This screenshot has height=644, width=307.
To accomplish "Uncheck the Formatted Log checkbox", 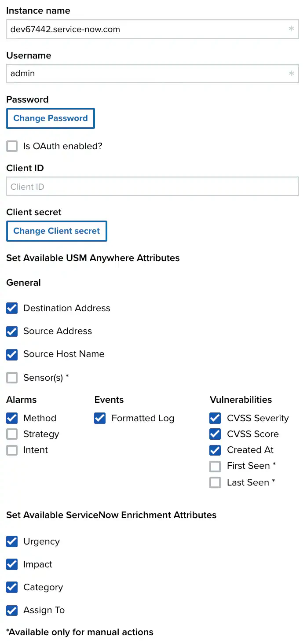I will [x=100, y=418].
